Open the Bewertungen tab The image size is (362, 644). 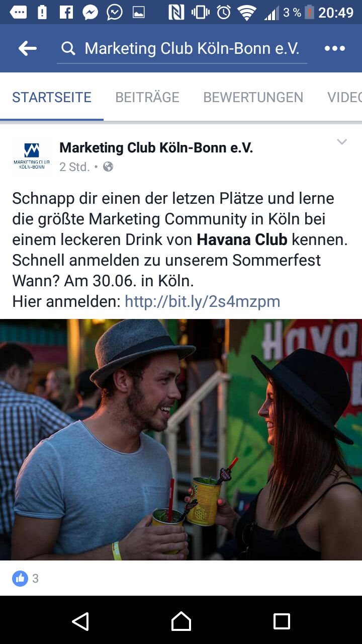coord(253,97)
